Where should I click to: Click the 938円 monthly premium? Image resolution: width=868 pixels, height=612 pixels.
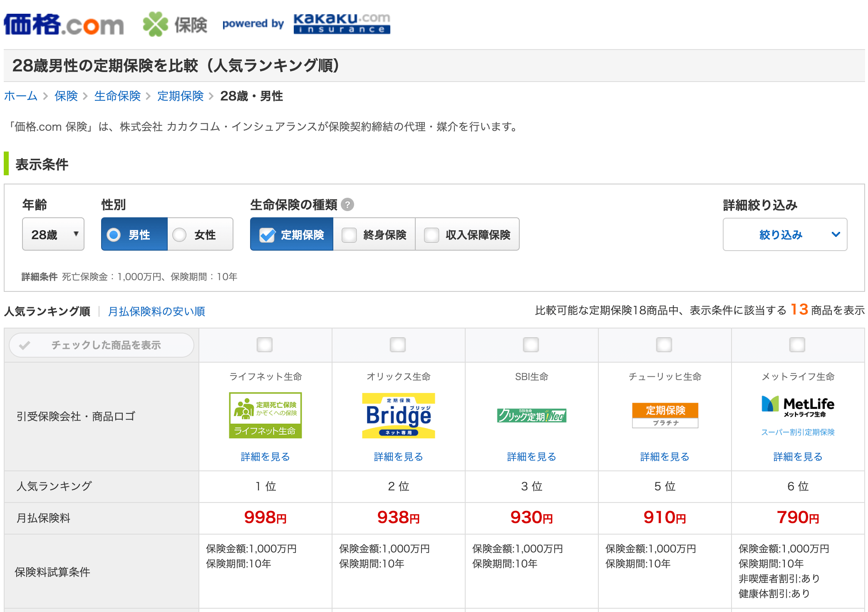[x=399, y=517]
